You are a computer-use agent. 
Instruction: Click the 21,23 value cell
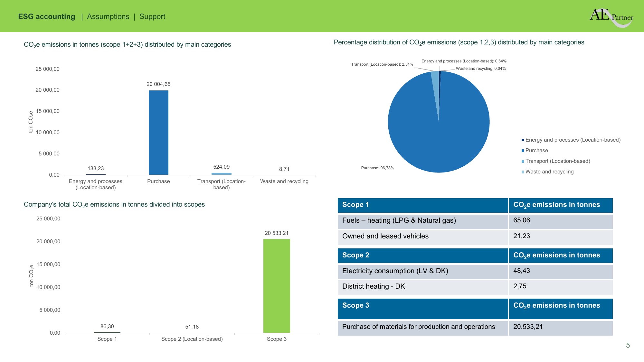561,237
